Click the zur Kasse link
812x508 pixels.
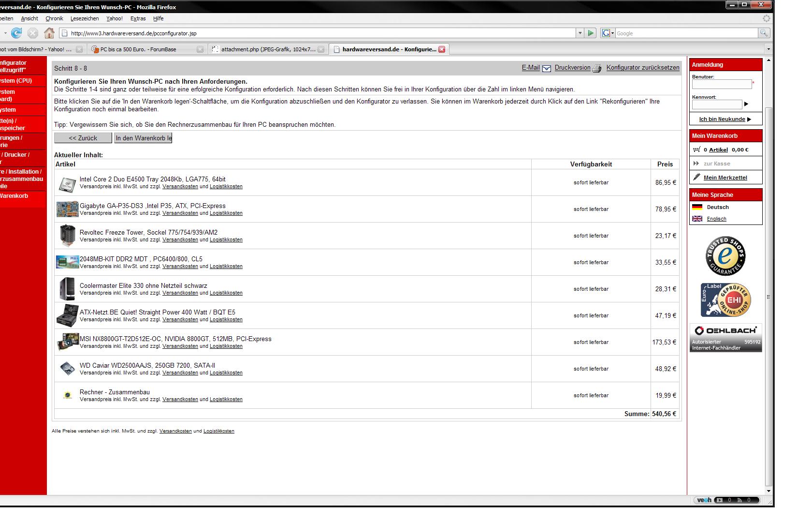point(717,164)
